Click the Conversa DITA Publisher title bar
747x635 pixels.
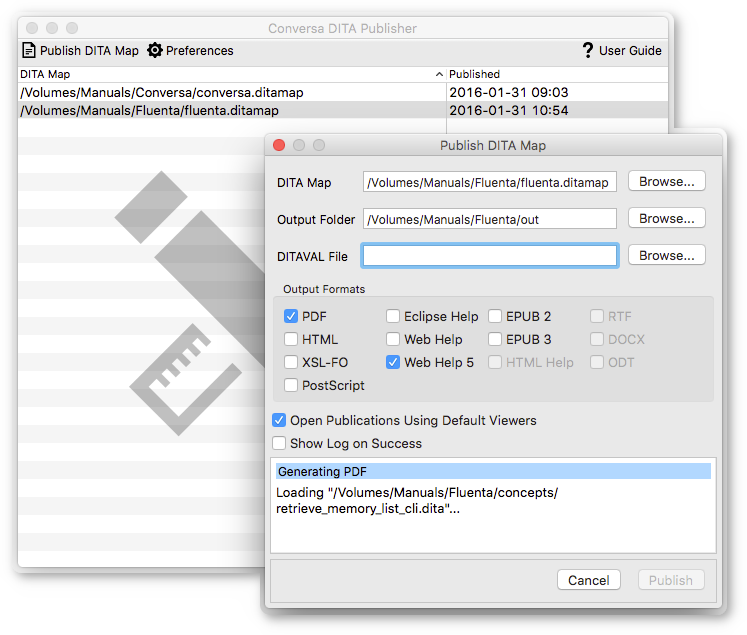[343, 28]
